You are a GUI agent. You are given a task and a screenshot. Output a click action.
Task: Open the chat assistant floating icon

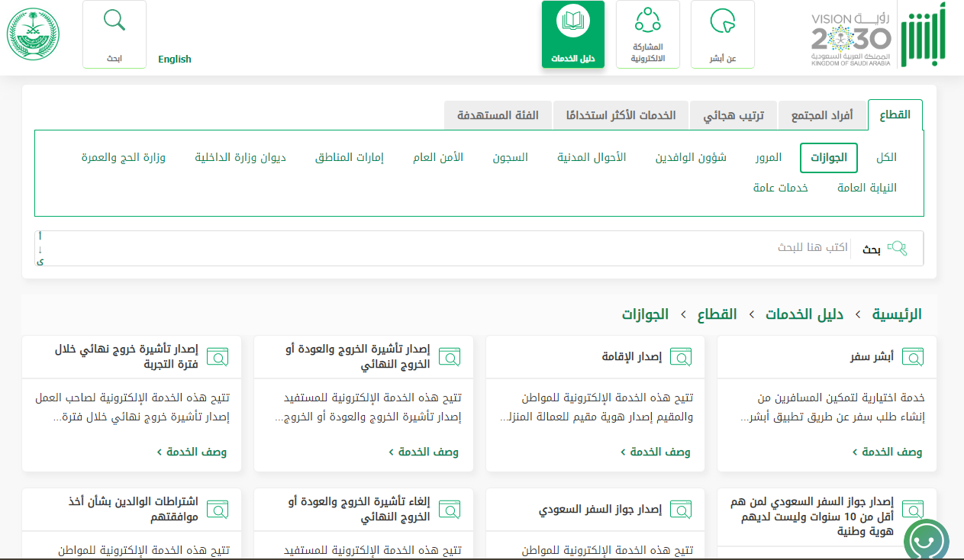coord(926,541)
